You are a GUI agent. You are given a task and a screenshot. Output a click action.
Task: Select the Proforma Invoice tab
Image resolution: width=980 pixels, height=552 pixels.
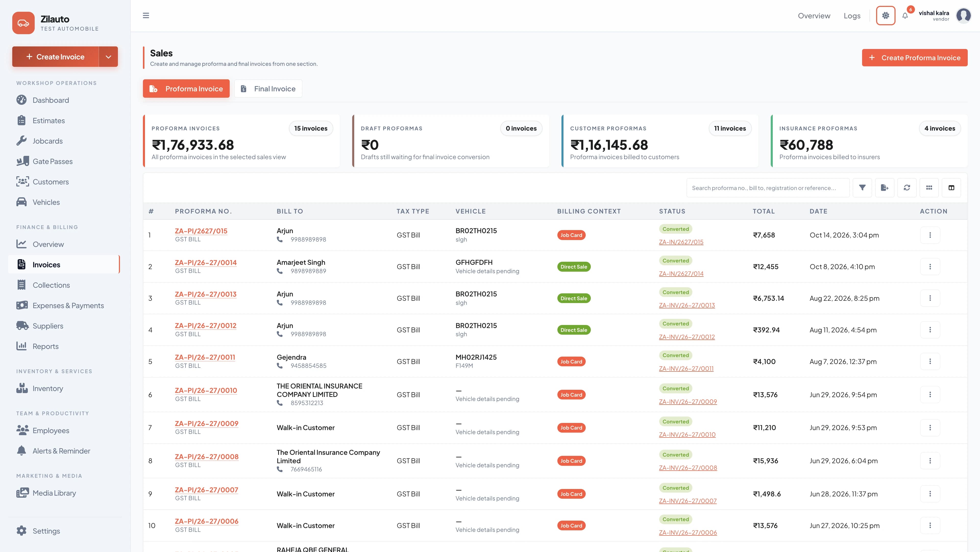(186, 89)
